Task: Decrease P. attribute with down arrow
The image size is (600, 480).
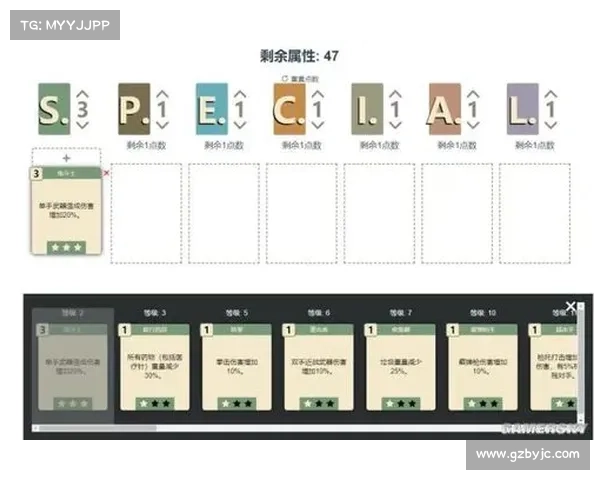Action: pyautogui.click(x=162, y=125)
